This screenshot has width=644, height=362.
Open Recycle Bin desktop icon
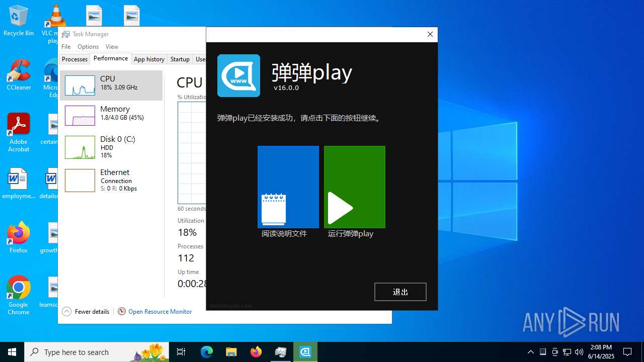[x=19, y=21]
